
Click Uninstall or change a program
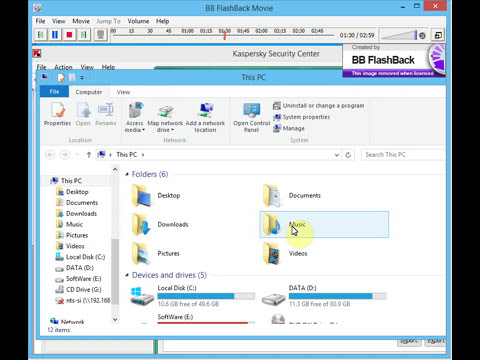[x=319, y=106]
